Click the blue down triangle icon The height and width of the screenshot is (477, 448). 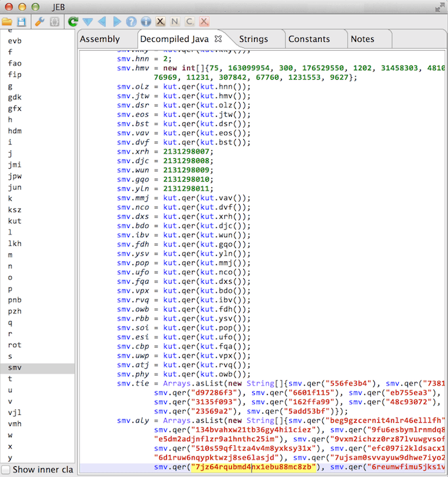tap(88, 22)
